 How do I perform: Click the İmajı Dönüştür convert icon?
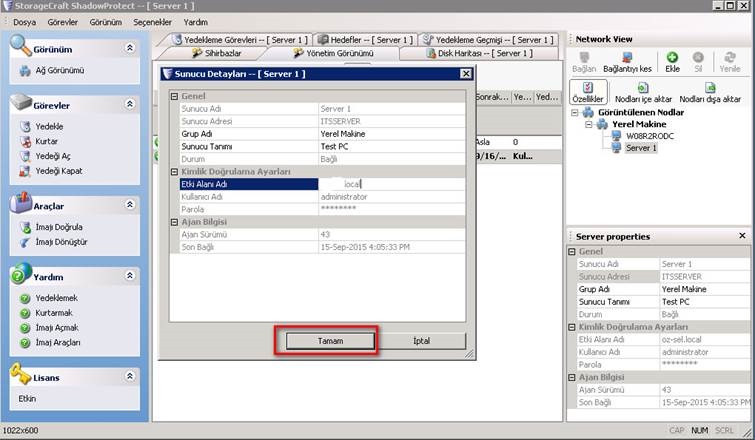(25, 242)
